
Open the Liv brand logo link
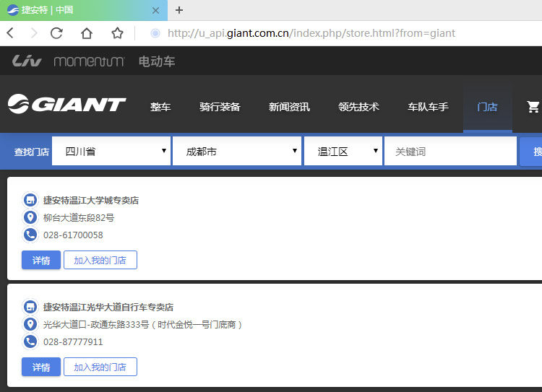pyautogui.click(x=27, y=61)
